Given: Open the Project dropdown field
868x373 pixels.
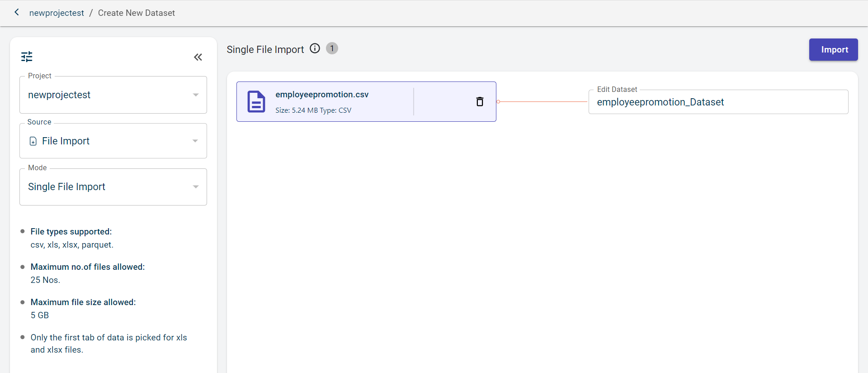Looking at the screenshot, I should point(108,95).
